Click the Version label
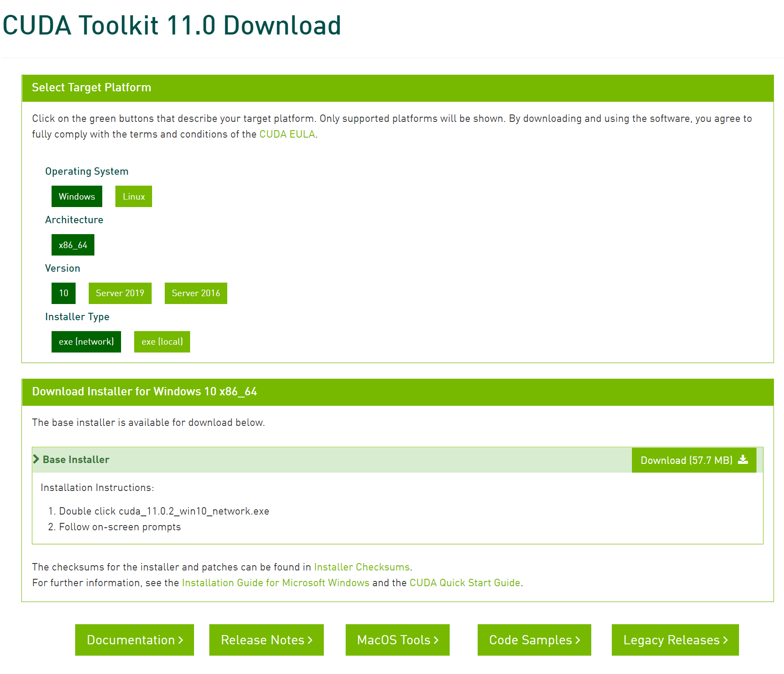784x674 pixels. pos(62,268)
